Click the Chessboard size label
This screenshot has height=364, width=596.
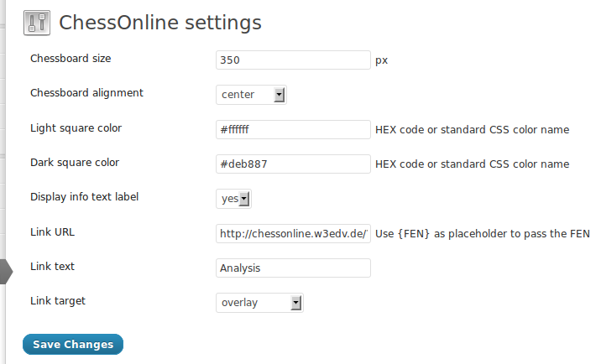tap(71, 59)
